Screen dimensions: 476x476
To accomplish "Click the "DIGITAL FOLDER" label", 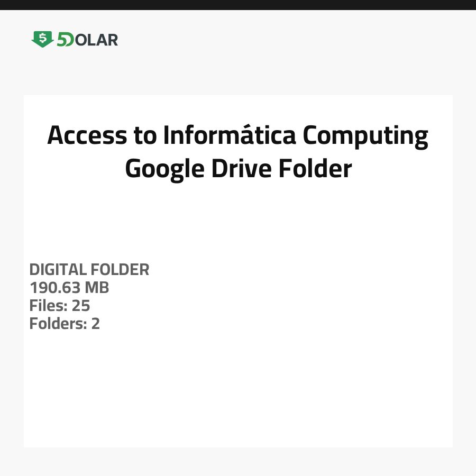I will click(89, 270).
